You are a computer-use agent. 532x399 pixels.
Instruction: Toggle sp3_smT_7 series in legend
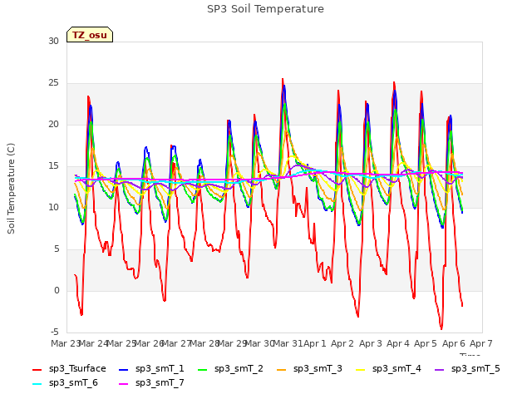(151, 383)
